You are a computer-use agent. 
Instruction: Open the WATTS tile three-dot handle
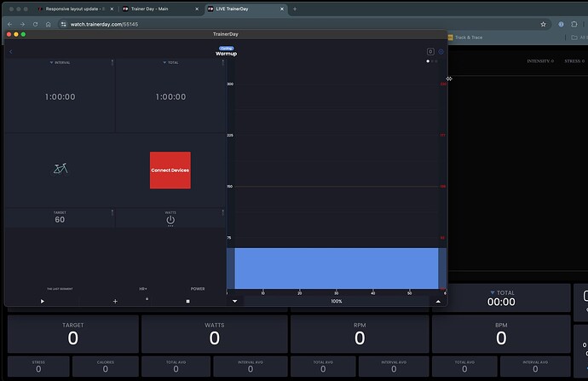click(x=222, y=212)
